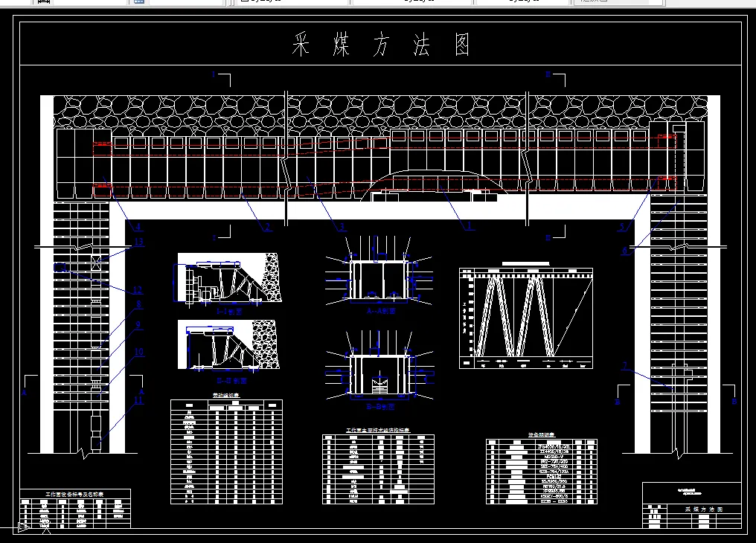756x543 pixels.
Task: Select the B-B剖面 view caption
Action: tap(381, 405)
